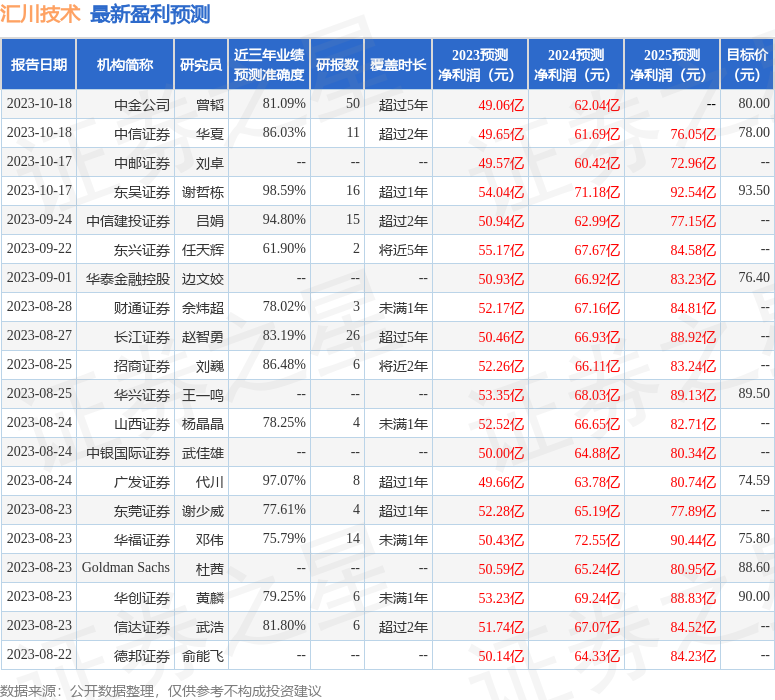
Task: Click the 2023-08-22 report date
Action: coord(39,655)
